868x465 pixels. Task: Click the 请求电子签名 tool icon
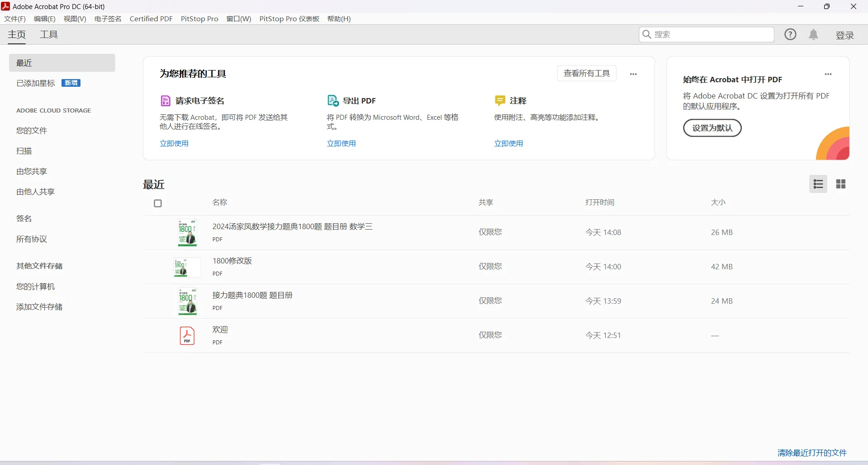[165, 101]
